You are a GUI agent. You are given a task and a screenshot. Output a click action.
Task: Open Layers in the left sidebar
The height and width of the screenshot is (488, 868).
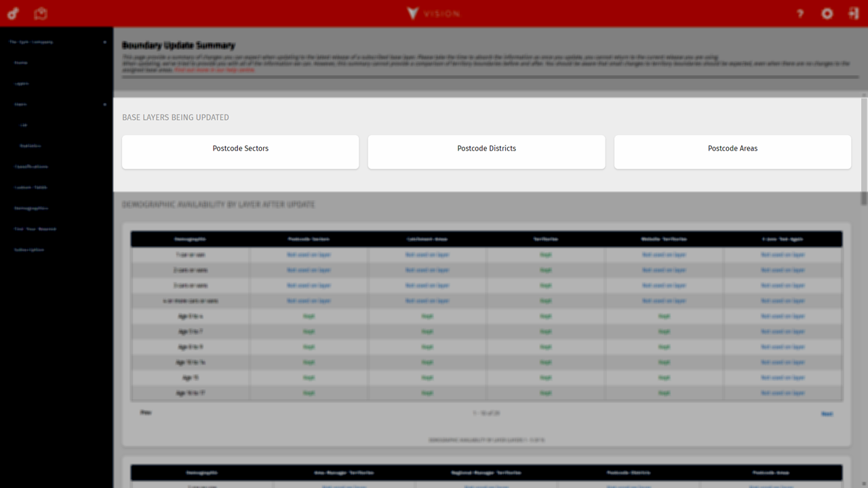tap(22, 83)
